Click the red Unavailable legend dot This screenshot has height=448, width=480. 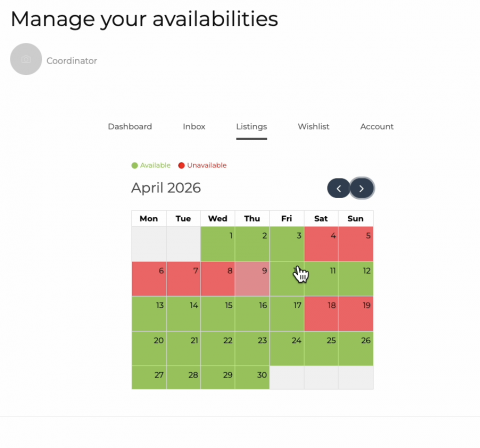181,166
